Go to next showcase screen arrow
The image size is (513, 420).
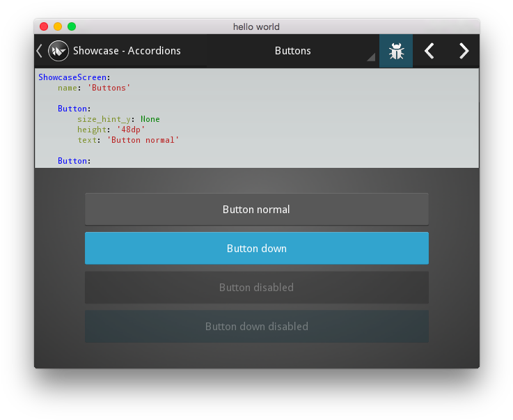tap(464, 51)
